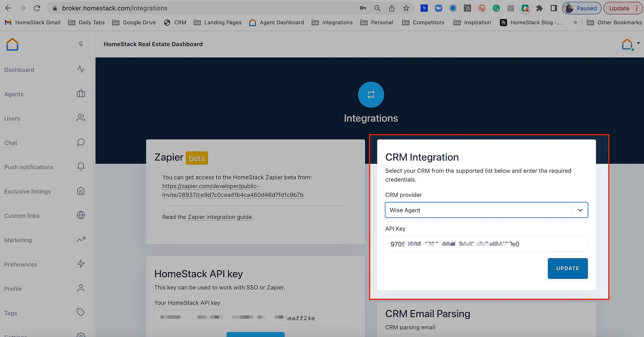
Task: Open the CRM bookmark
Action: coord(175,23)
